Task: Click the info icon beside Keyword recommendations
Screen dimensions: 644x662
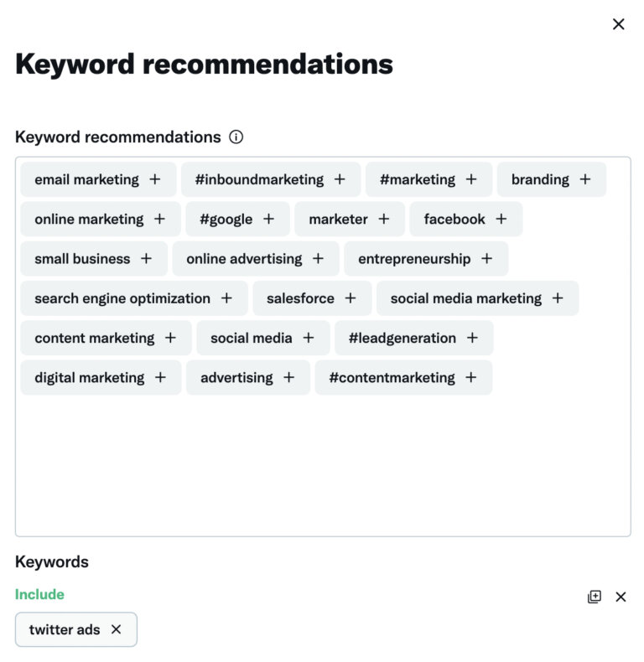Action: (x=236, y=137)
